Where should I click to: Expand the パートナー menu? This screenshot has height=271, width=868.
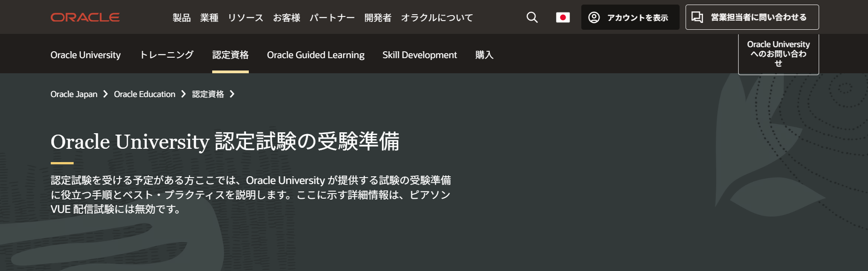point(332,18)
